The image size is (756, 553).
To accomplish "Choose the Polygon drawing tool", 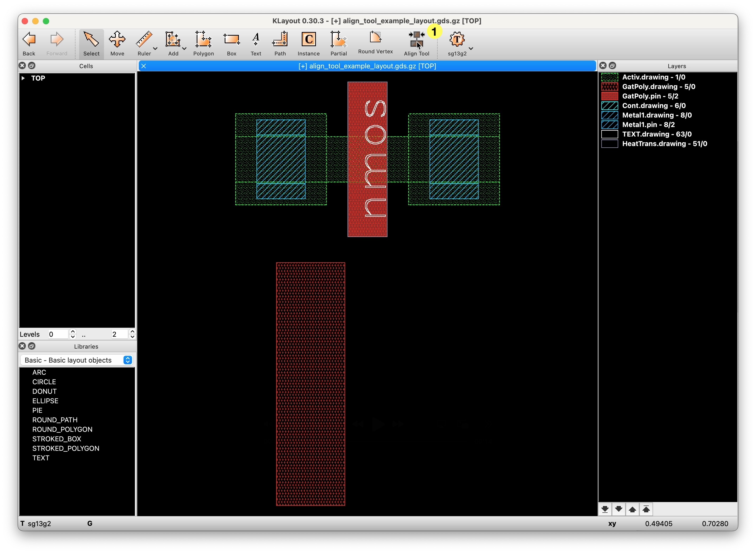I will click(x=203, y=40).
